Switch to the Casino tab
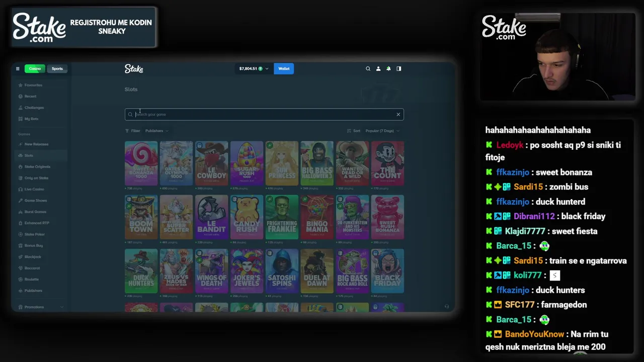The image size is (644, 362). coord(35,69)
